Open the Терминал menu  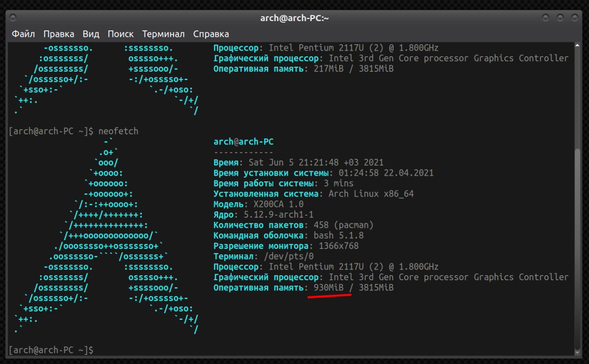click(x=163, y=34)
